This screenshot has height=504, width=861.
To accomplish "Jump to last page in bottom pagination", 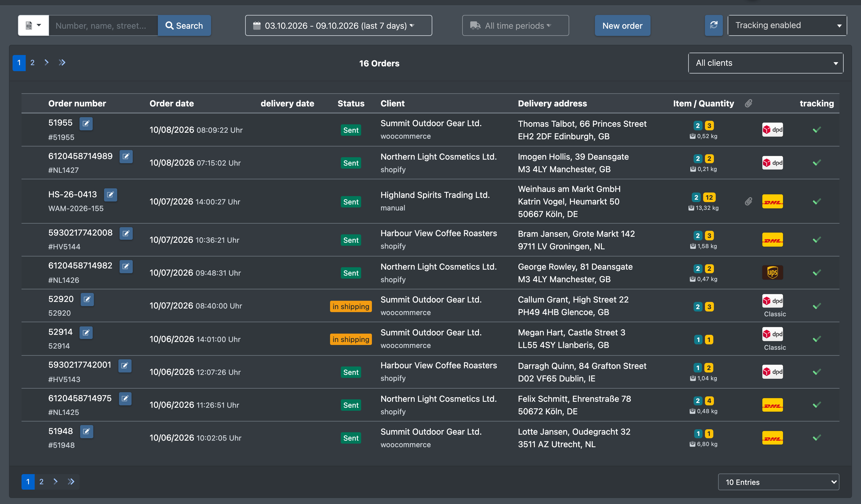I will pyautogui.click(x=71, y=482).
